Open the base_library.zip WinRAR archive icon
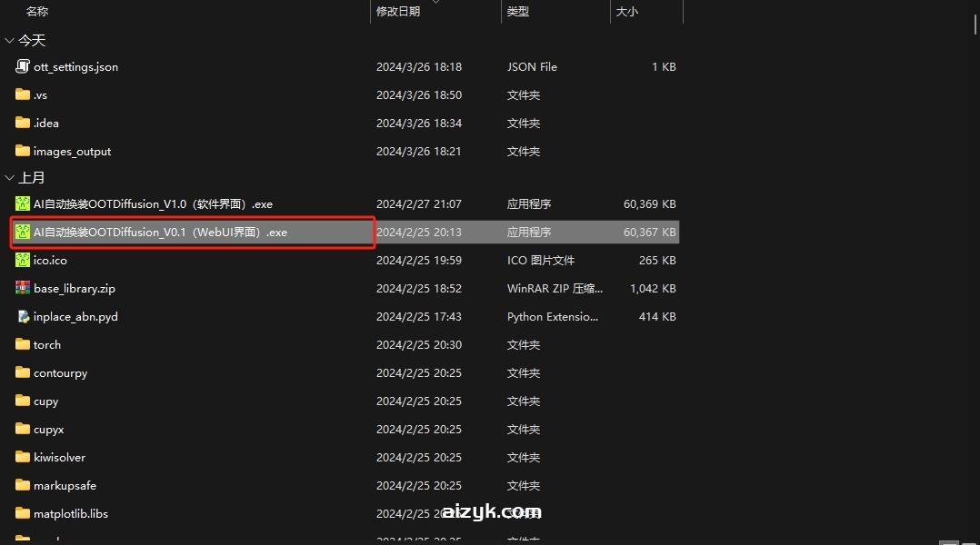The width and height of the screenshot is (980, 545). pos(21,288)
